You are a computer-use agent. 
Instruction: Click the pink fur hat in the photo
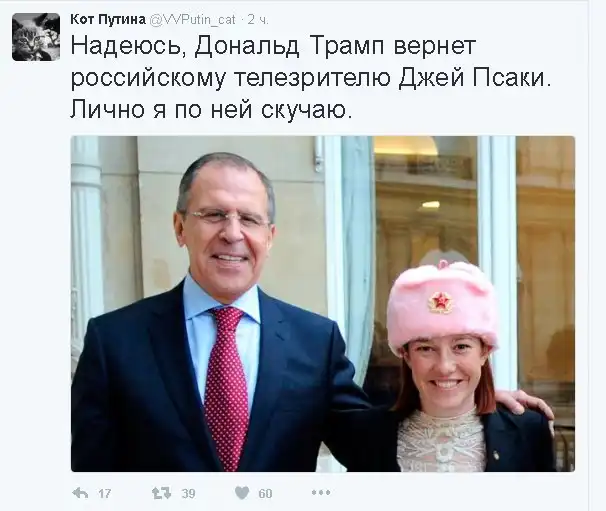442,303
